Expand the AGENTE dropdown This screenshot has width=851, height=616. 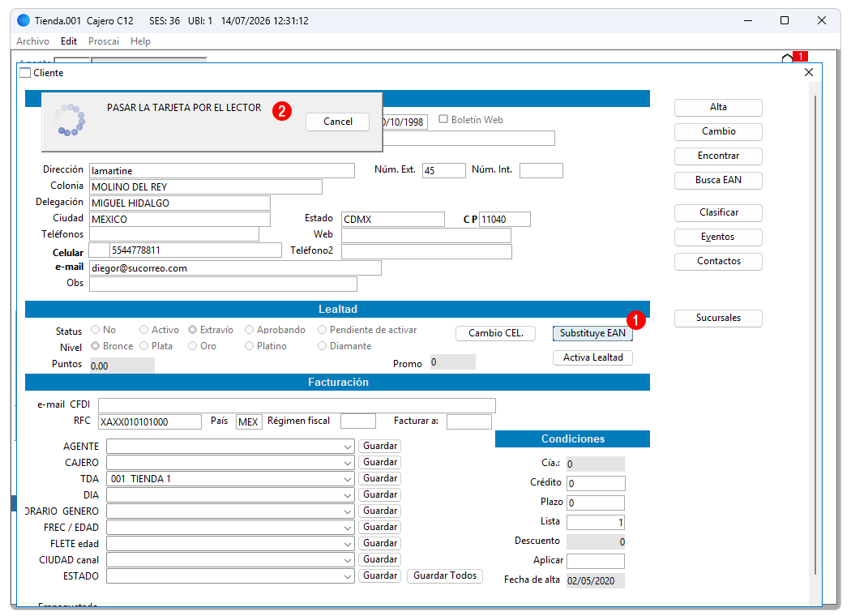[348, 447]
